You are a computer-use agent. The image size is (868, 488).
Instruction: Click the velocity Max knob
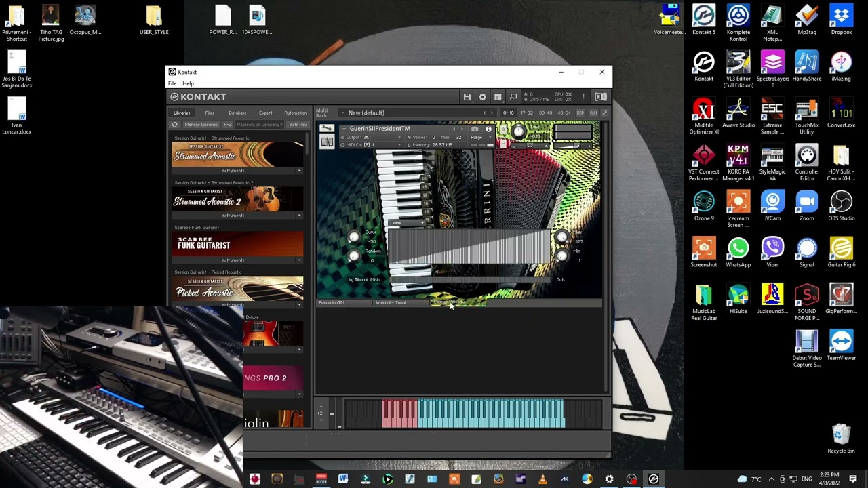(x=561, y=237)
